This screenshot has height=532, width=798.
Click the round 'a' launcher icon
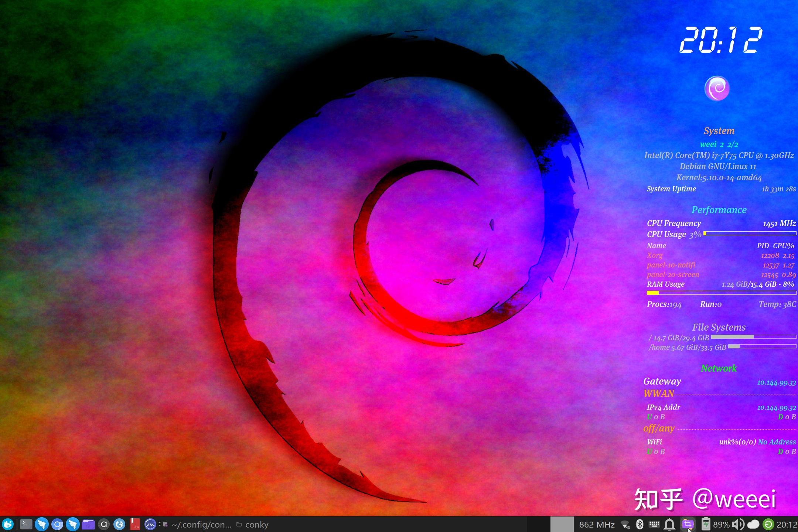coord(104,524)
